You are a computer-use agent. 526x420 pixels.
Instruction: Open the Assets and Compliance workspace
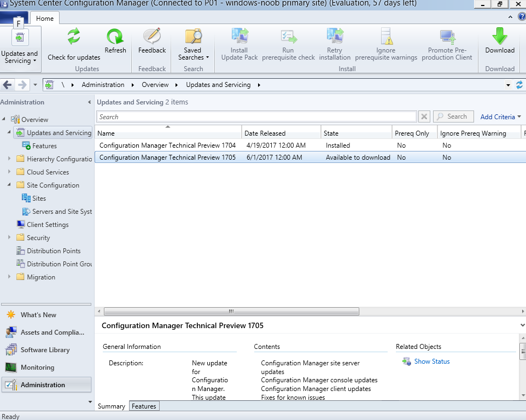click(45, 332)
